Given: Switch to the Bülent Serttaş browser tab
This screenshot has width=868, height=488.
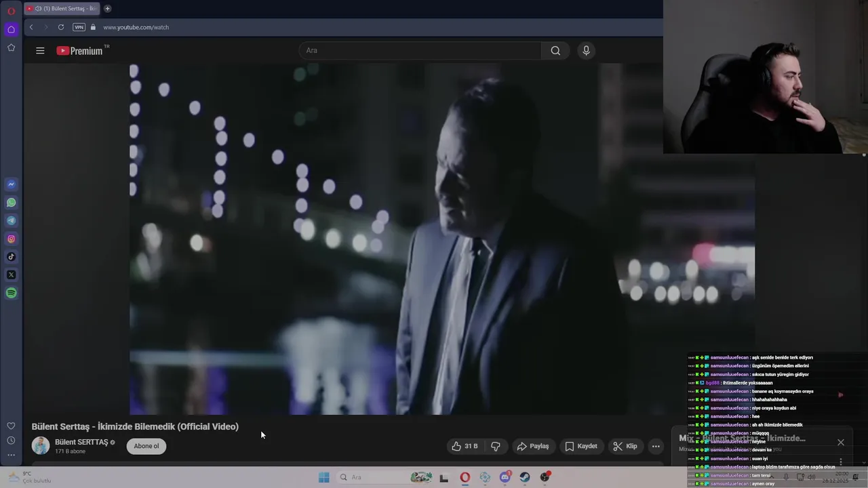Looking at the screenshot, I should pyautogui.click(x=62, y=9).
